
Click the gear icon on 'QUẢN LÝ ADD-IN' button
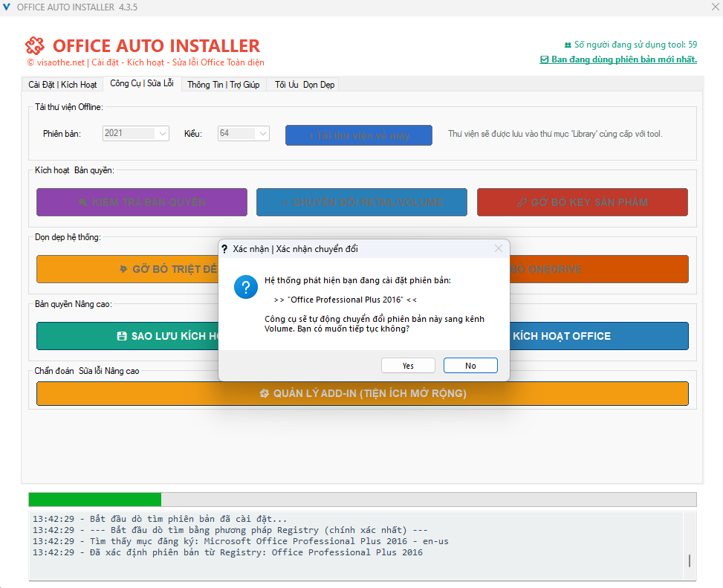click(x=265, y=393)
